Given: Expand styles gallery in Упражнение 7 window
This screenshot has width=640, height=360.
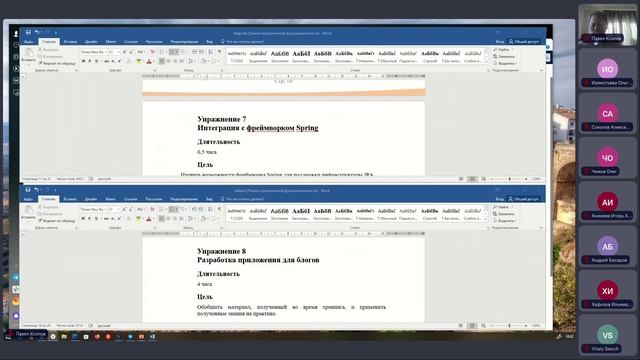Looking at the screenshot, I should 486,61.
